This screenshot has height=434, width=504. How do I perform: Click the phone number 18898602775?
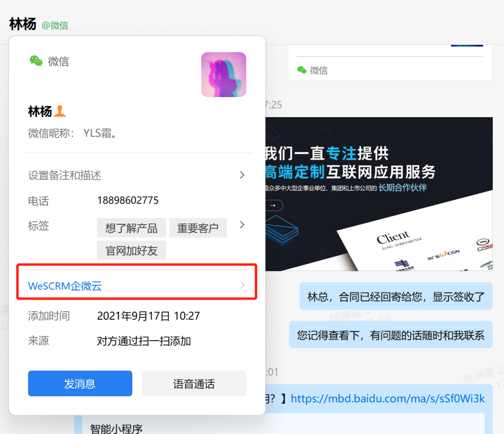pyautogui.click(x=128, y=200)
